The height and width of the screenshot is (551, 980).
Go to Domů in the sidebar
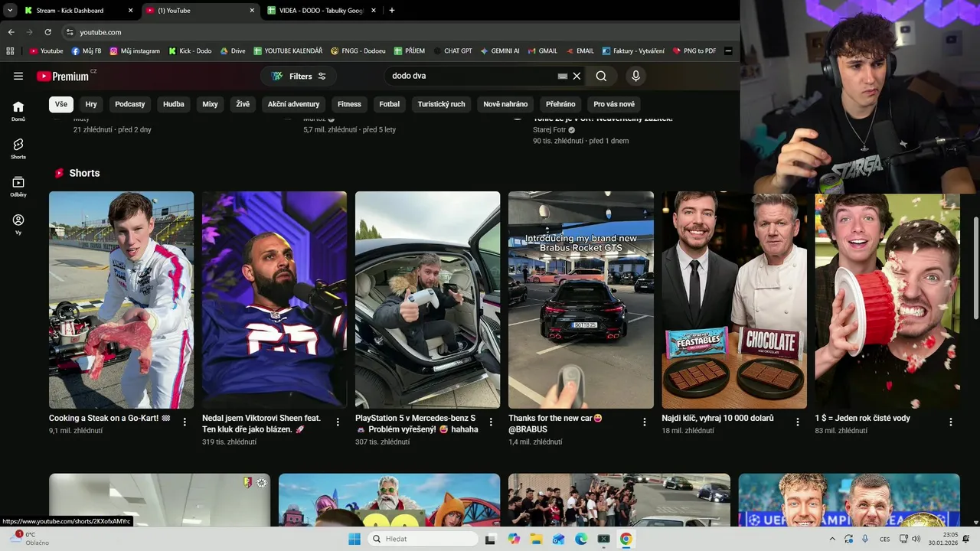18,111
